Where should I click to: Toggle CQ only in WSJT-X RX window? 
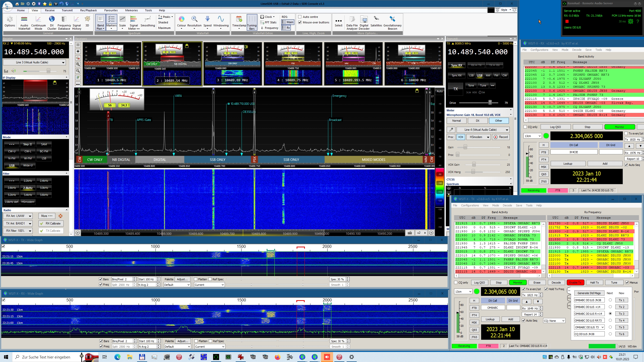525,127
